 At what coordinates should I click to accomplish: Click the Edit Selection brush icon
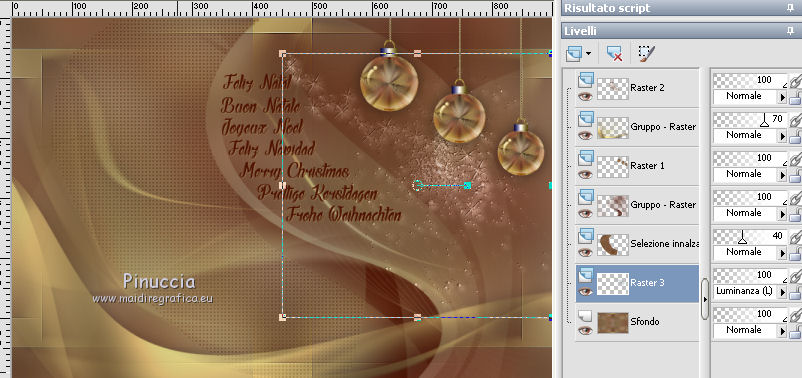click(x=646, y=53)
